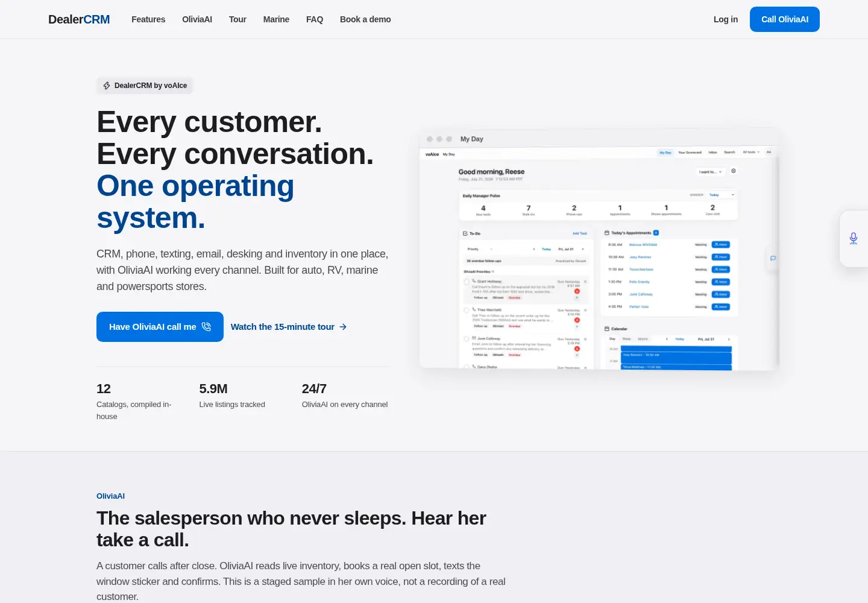Viewport: 868px width, 603px height.
Task: Open the All tools dropdown in the preview
Action: coord(751,153)
